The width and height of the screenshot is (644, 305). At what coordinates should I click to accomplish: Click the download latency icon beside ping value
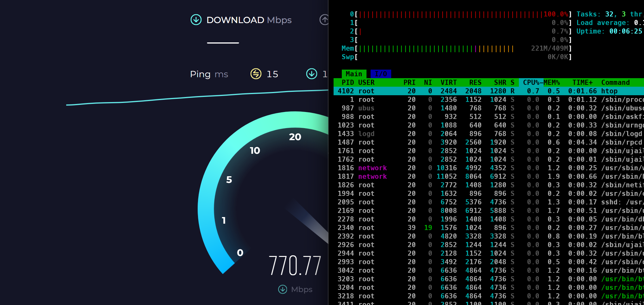coord(311,74)
